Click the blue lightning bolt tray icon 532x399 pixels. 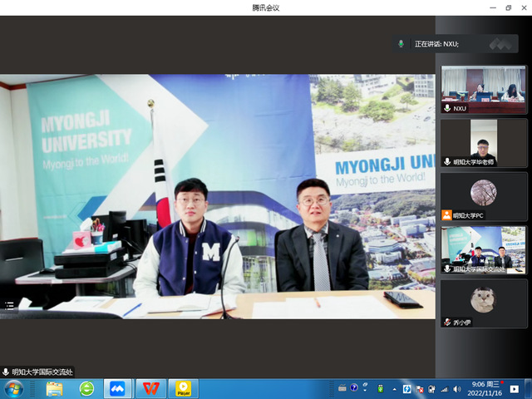(406, 389)
